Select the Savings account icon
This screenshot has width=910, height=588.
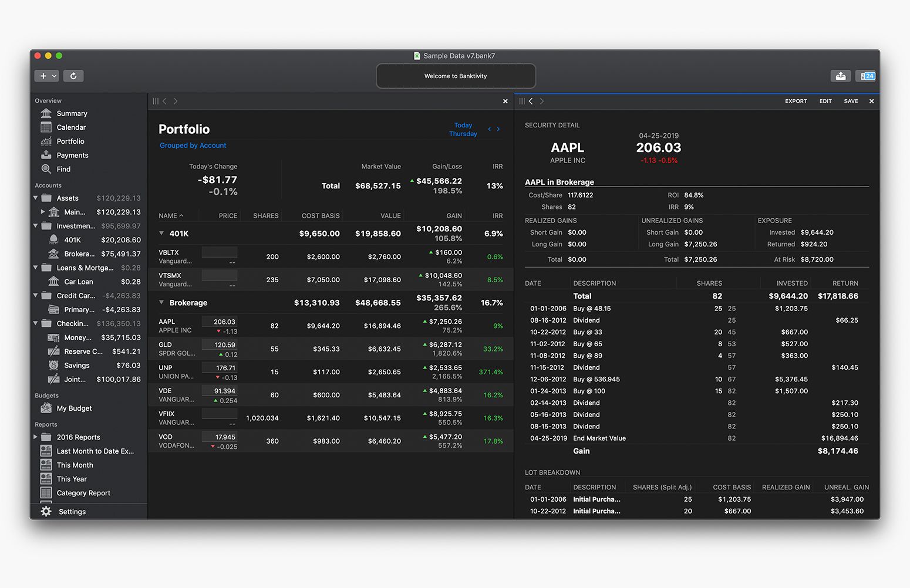(x=53, y=365)
